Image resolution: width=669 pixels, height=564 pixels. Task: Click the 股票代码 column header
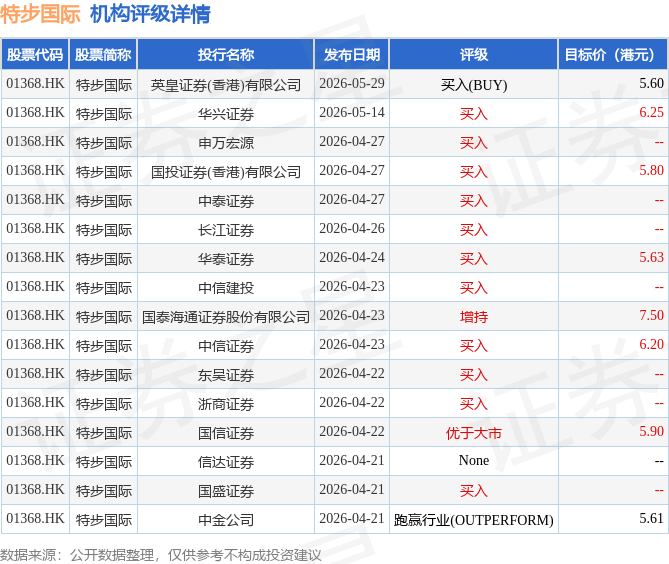click(35, 55)
